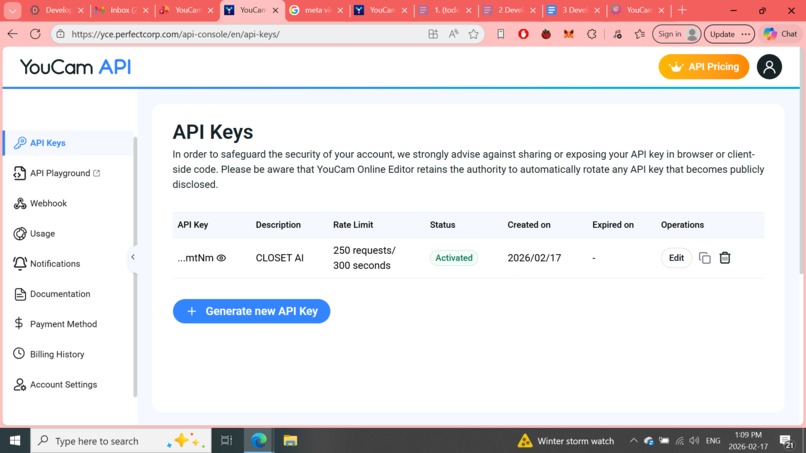Image resolution: width=806 pixels, height=453 pixels.
Task: Delete the CLOSET AI API key
Action: pyautogui.click(x=725, y=258)
